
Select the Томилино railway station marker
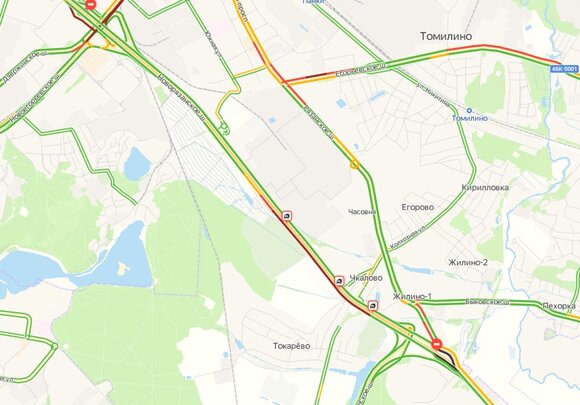coord(469,110)
